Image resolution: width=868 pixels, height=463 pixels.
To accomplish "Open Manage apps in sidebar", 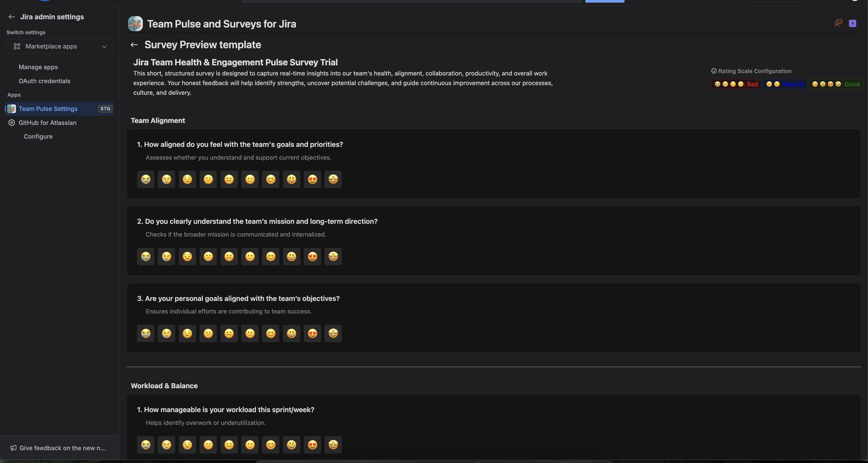I will (x=38, y=67).
